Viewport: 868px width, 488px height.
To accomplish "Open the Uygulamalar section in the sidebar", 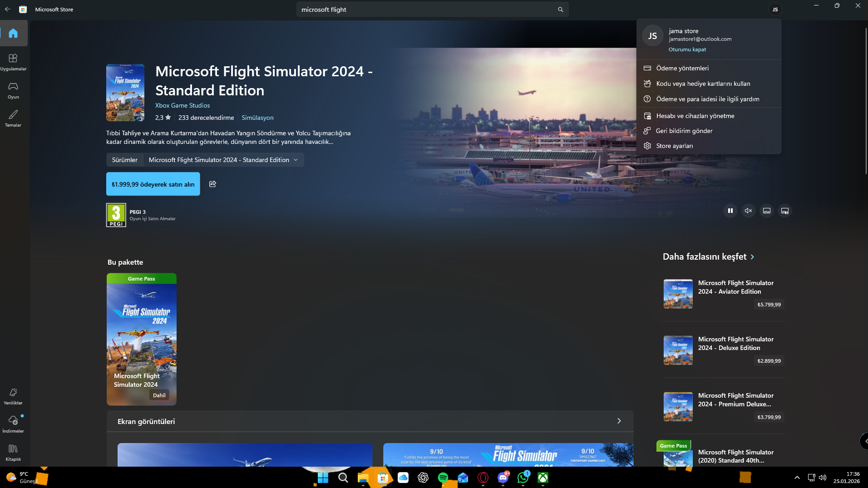I will click(13, 62).
